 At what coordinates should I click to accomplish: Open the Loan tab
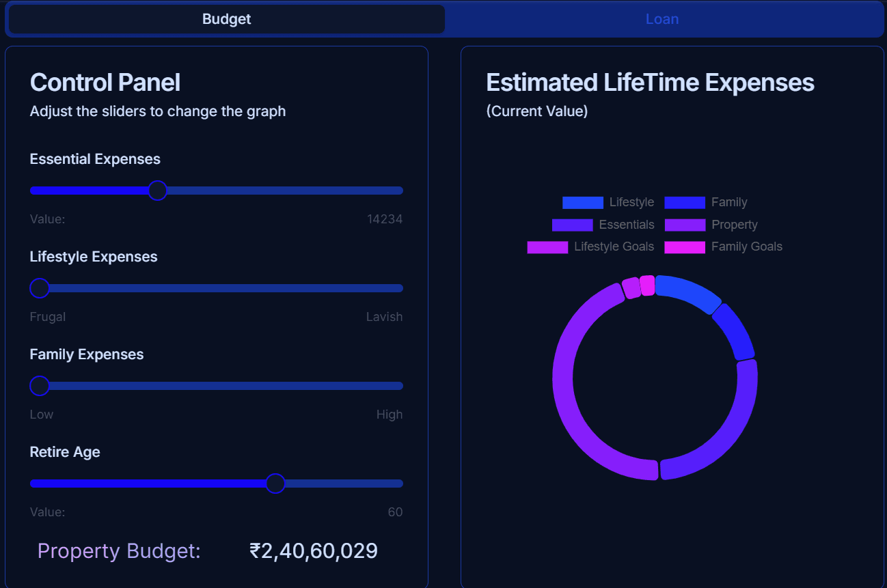click(x=662, y=19)
